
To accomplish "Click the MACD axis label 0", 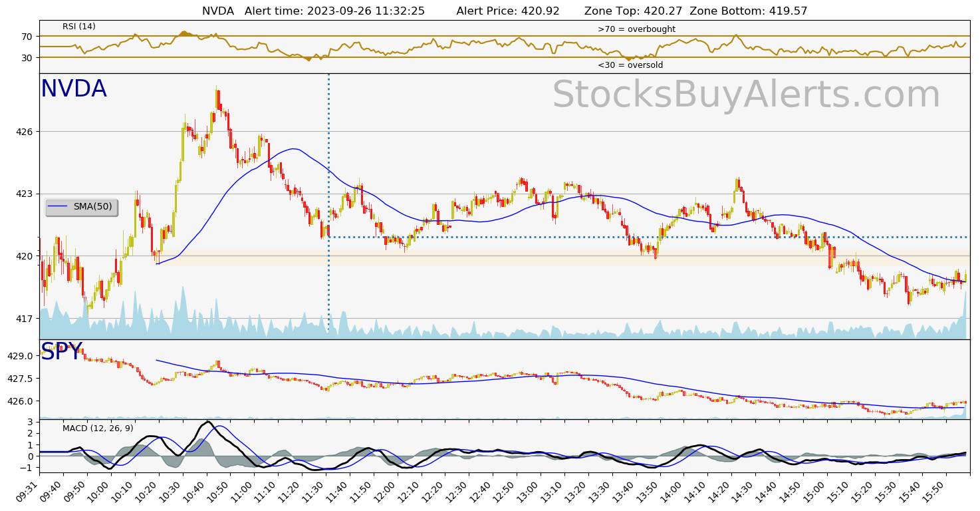I will [x=30, y=456].
